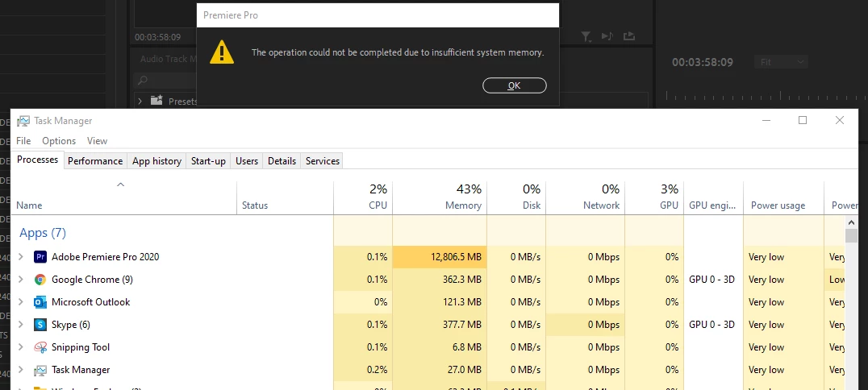Click the audio play-only icon in Premiere

click(607, 36)
